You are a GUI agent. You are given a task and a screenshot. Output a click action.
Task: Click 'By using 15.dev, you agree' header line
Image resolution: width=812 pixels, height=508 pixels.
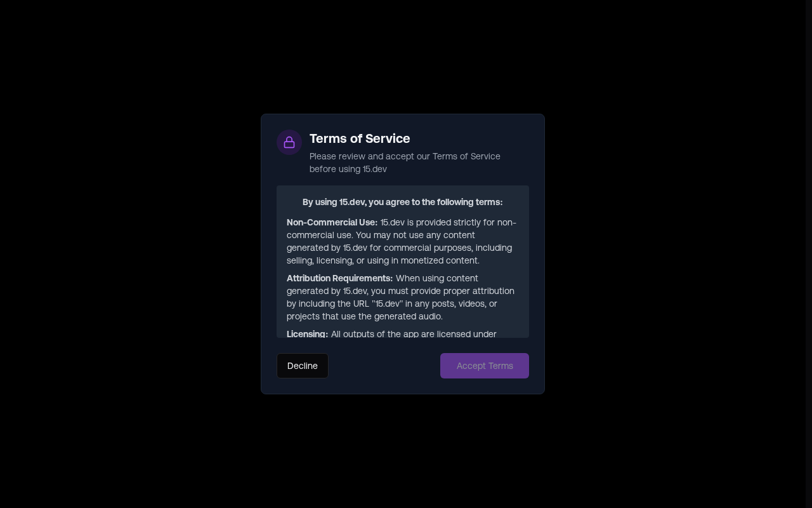click(x=403, y=202)
